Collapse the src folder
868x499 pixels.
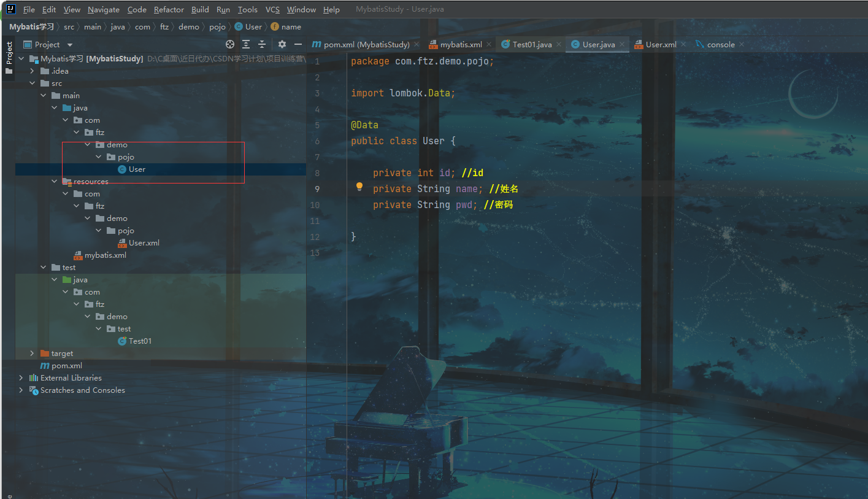(x=32, y=83)
